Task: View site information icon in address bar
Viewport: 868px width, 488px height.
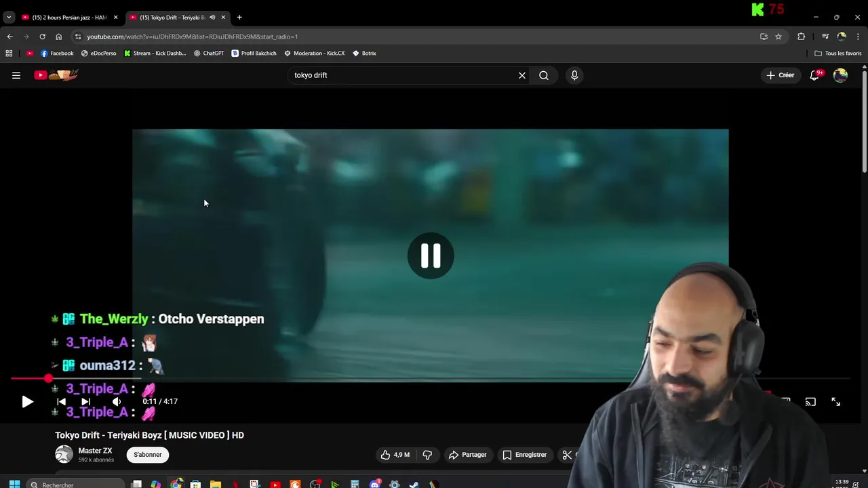Action: pyautogui.click(x=78, y=37)
